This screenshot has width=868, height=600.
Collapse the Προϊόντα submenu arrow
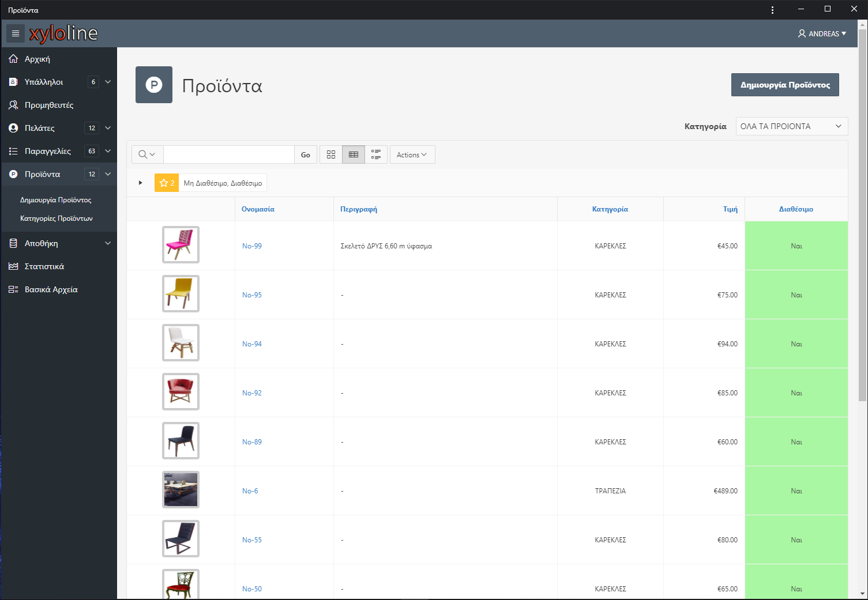click(x=108, y=174)
